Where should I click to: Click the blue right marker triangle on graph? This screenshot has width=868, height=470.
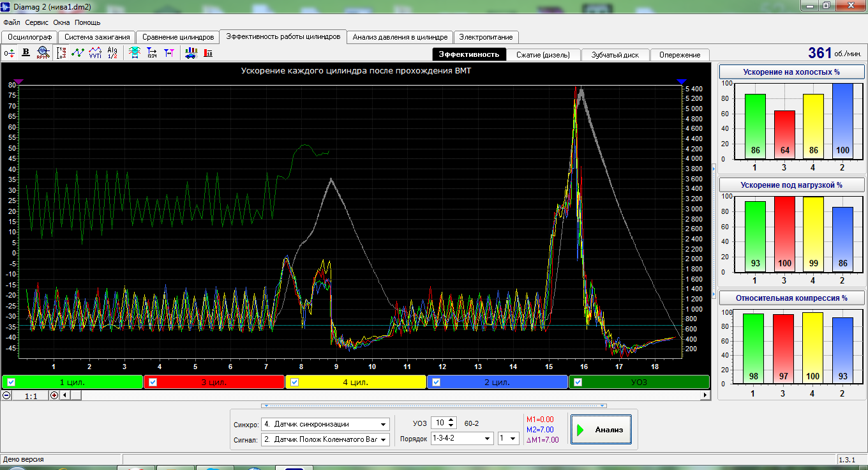click(681, 81)
